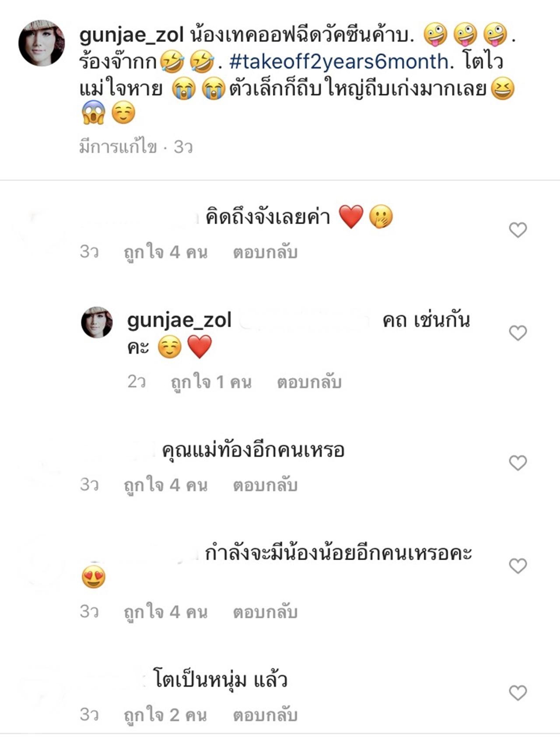Open gunjae_zol username in the reply
Viewport: 560px width, 737px height.
pos(179,320)
